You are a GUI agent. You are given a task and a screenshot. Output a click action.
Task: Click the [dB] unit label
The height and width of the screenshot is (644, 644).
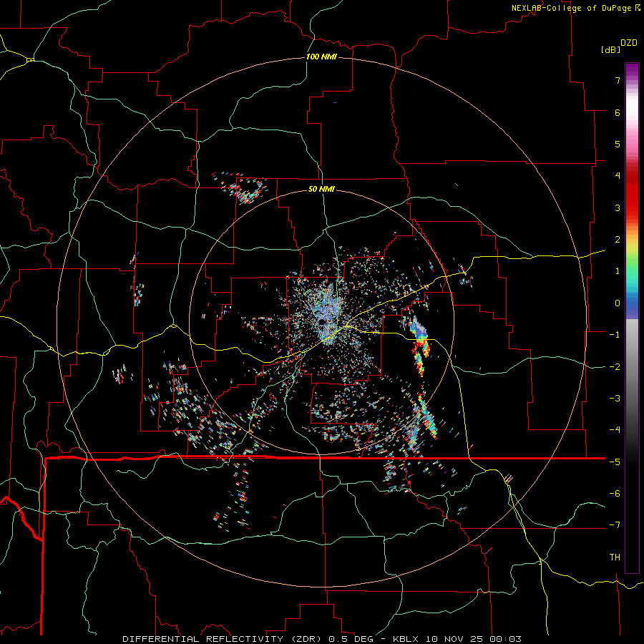(611, 49)
